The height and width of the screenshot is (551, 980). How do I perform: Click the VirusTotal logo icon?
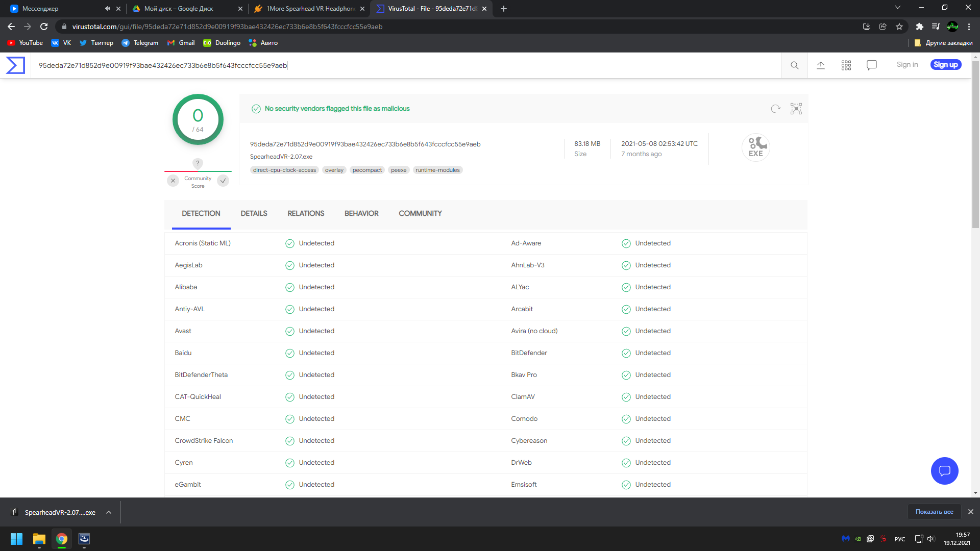pyautogui.click(x=15, y=65)
